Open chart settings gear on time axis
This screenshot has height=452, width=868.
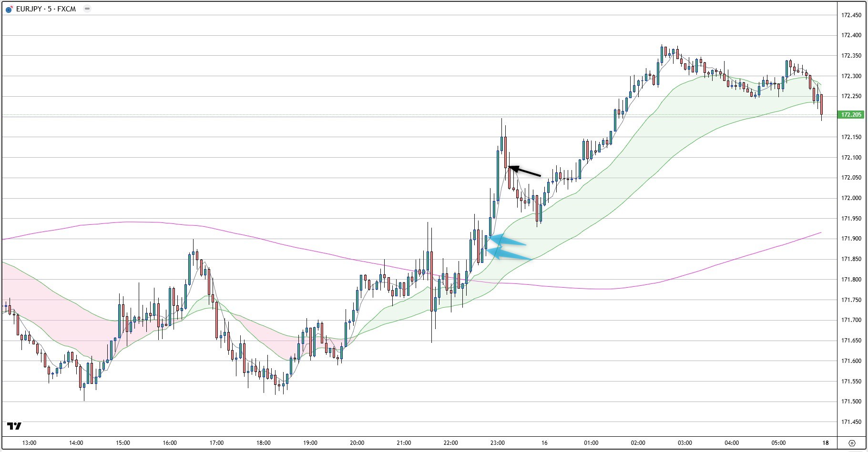point(852,443)
